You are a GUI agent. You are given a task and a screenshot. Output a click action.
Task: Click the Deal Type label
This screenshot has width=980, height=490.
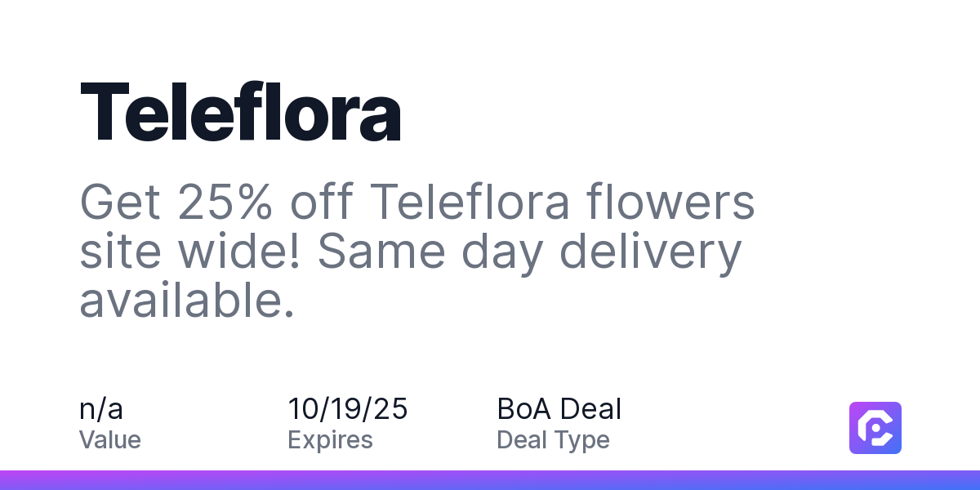pyautogui.click(x=553, y=441)
